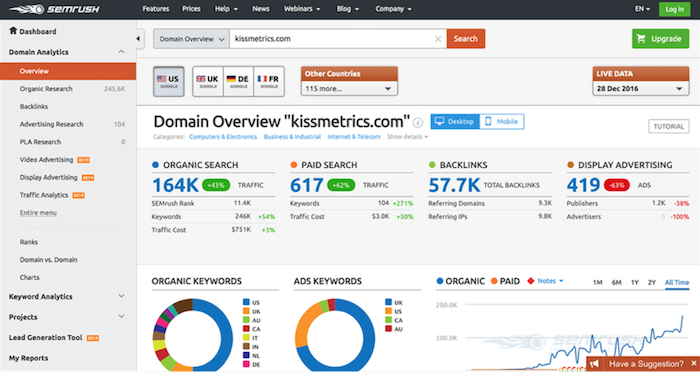The image size is (700, 372).
Task: Expand the Keyword Analytics section
Action: [x=121, y=296]
